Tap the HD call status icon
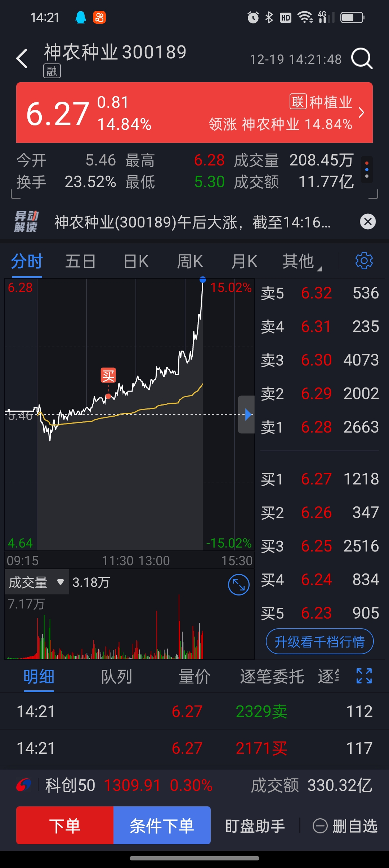 [x=286, y=17]
